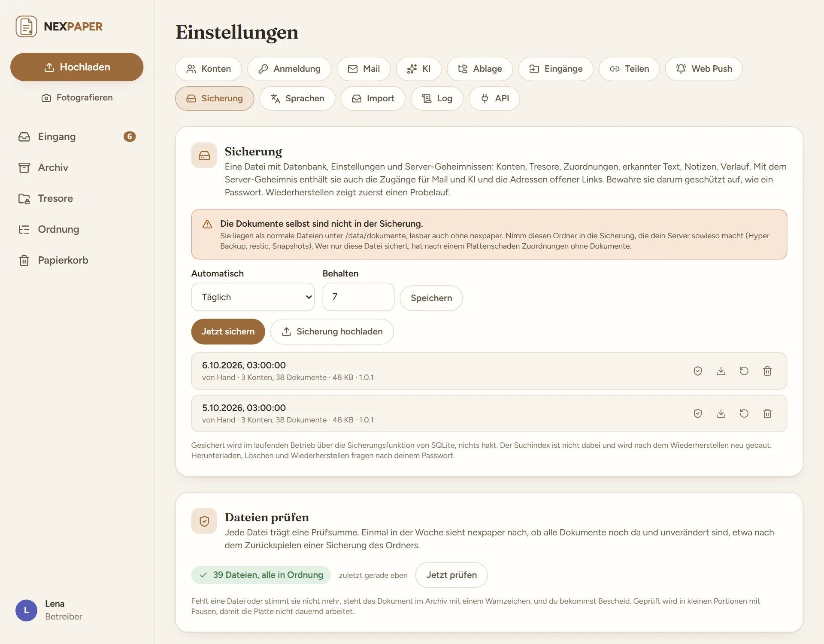Viewport: 824px width, 644px height.
Task: Open the Mail settings tab
Action: point(364,69)
